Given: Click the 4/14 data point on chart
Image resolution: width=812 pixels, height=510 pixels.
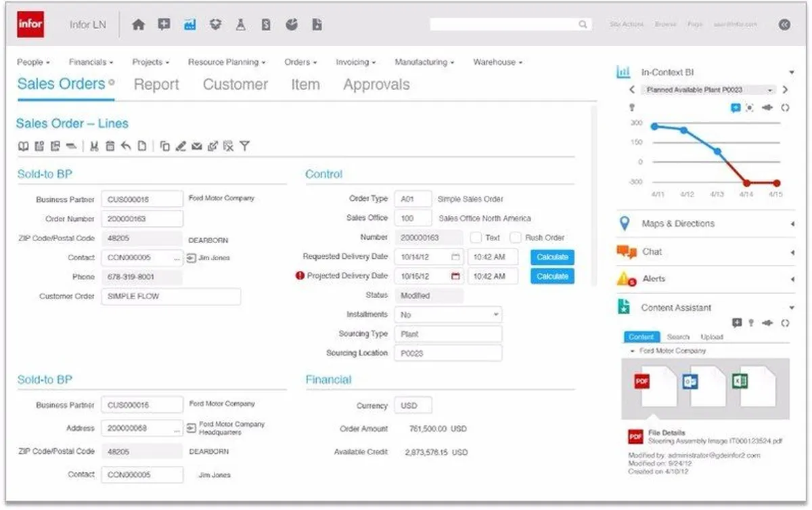Looking at the screenshot, I should [x=746, y=183].
